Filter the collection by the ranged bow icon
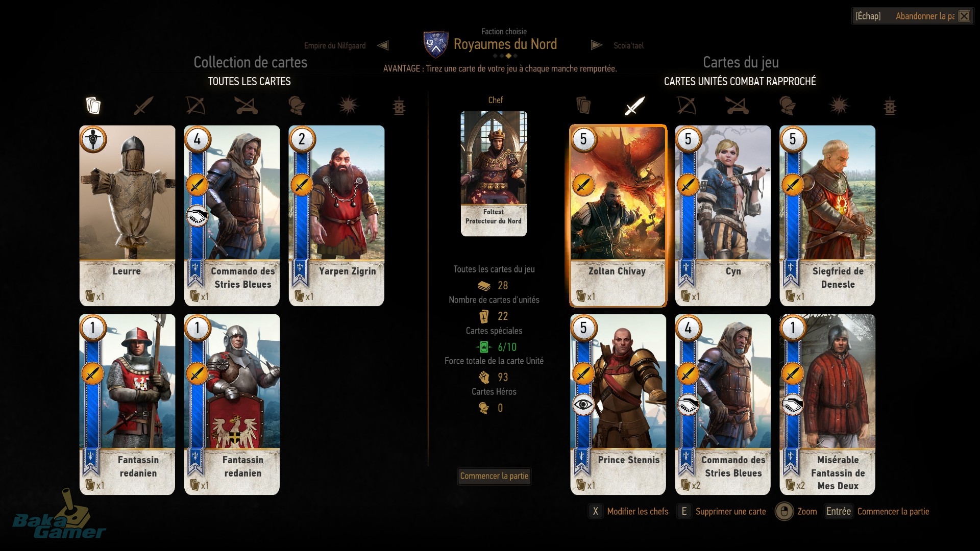Image resolution: width=980 pixels, height=551 pixels. point(195,106)
